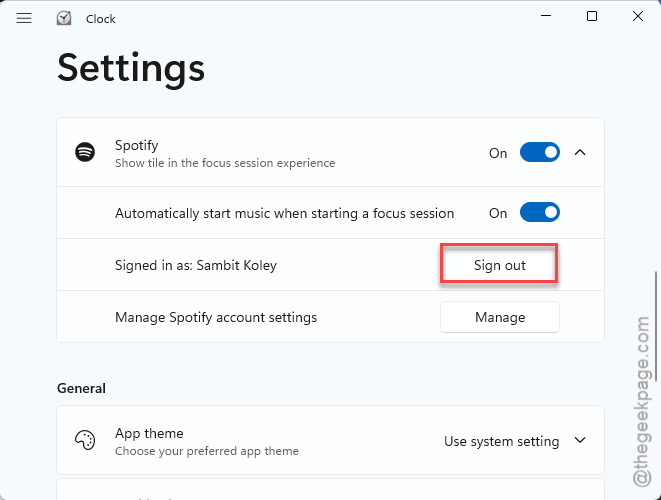This screenshot has height=500, width=661.
Task: Click the General section heading
Action: point(81,388)
